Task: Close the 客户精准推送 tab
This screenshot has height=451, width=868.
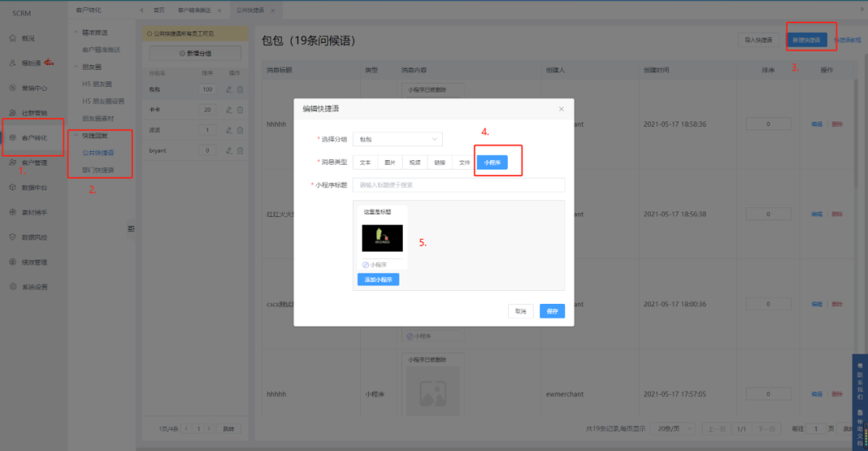Action: pos(219,10)
